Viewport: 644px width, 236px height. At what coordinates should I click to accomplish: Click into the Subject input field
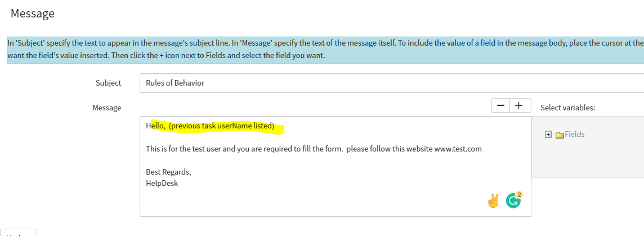[x=392, y=83]
